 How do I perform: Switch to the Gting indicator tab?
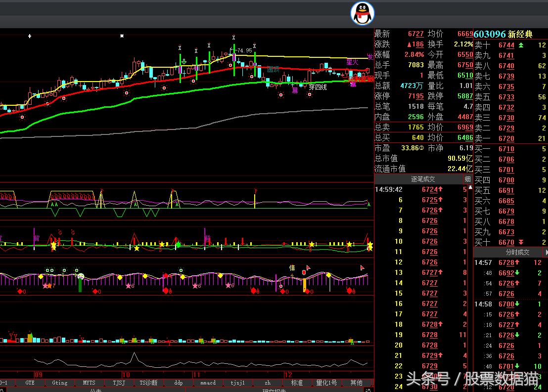point(60,383)
